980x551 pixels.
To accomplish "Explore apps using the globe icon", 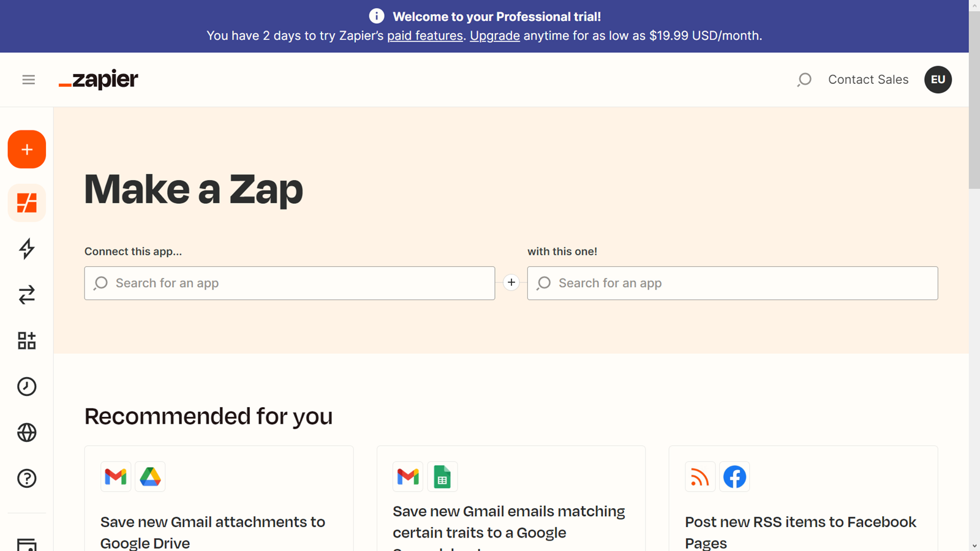I will coord(26,432).
